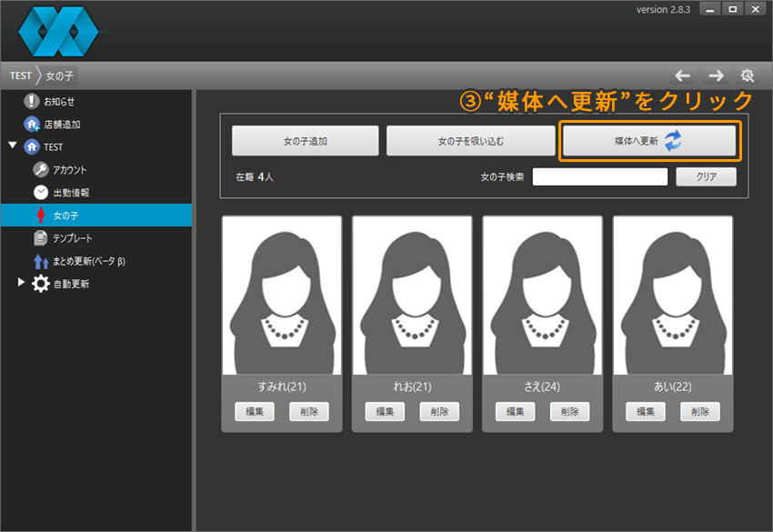Close the application window
This screenshot has width=773, height=532.
(755, 9)
